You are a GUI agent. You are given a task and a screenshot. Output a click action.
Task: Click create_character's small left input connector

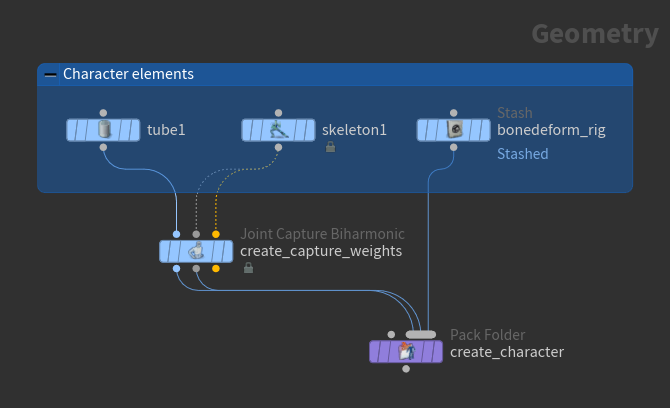tap(391, 335)
